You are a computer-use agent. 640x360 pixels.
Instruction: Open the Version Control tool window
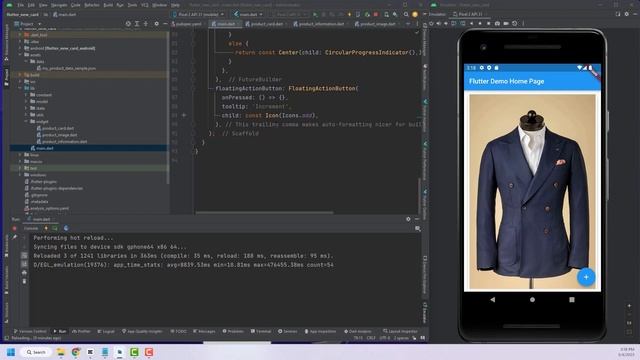(30, 331)
